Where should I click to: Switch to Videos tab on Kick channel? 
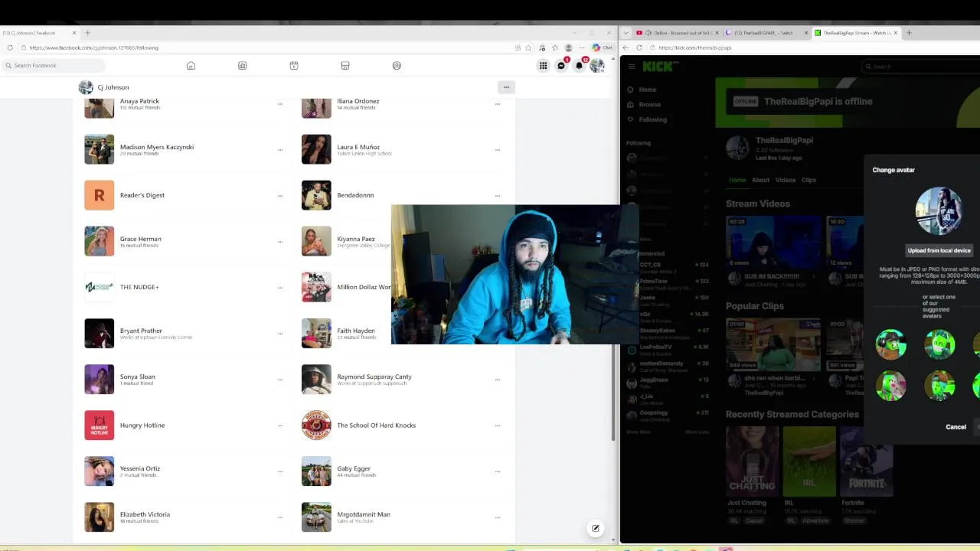coord(785,180)
